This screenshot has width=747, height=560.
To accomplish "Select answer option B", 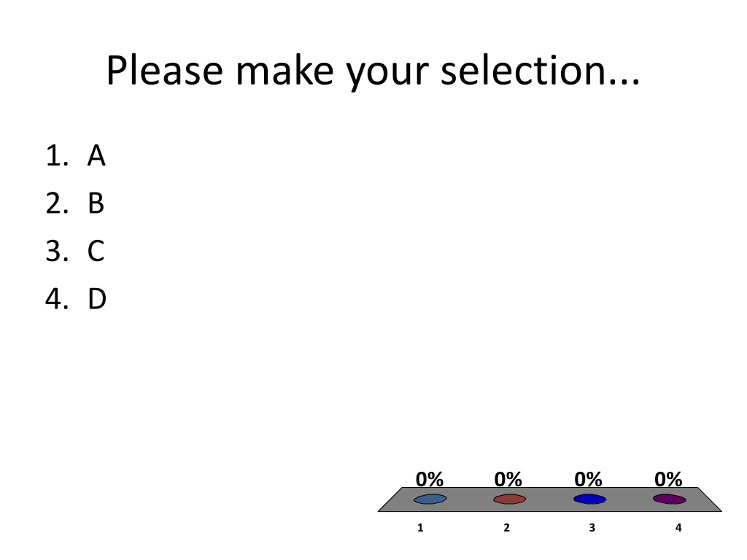I will pos(96,203).
